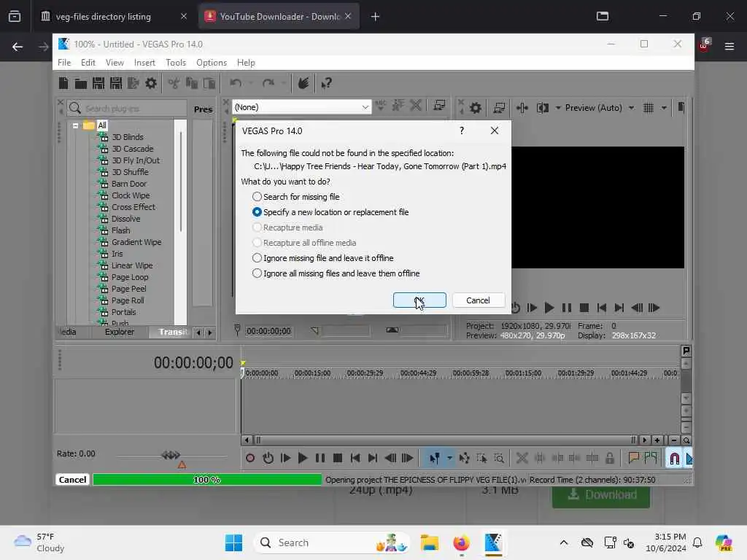Click timeline Play button
This screenshot has width=747, height=560.
(x=302, y=458)
